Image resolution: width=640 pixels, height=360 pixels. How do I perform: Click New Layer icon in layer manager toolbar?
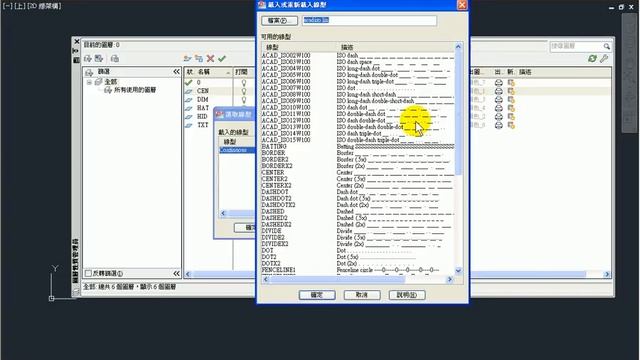pos(187,59)
